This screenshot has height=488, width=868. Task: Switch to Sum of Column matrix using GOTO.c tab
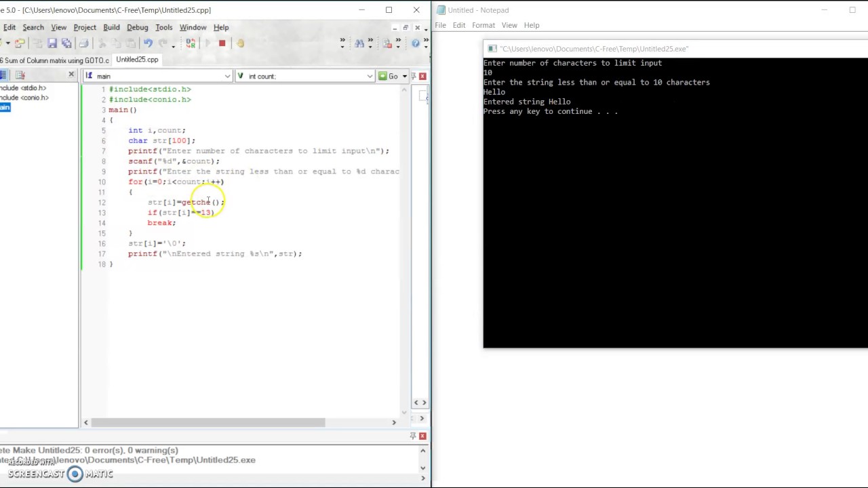pyautogui.click(x=55, y=60)
